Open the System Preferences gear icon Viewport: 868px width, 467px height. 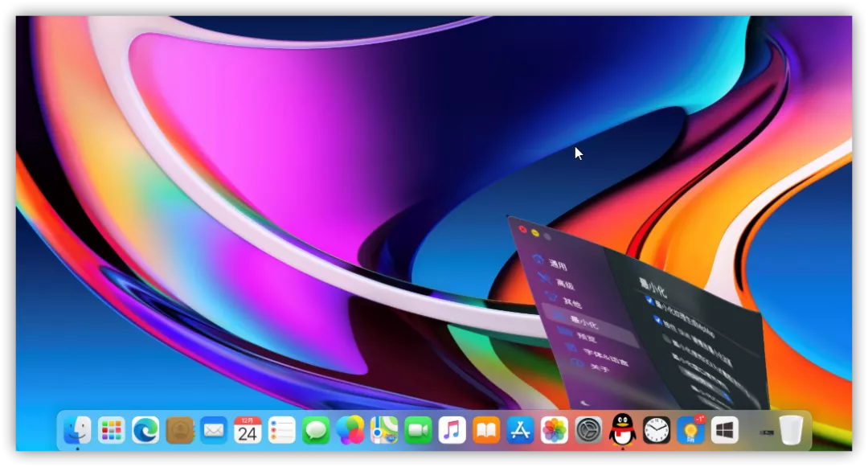coord(588,430)
